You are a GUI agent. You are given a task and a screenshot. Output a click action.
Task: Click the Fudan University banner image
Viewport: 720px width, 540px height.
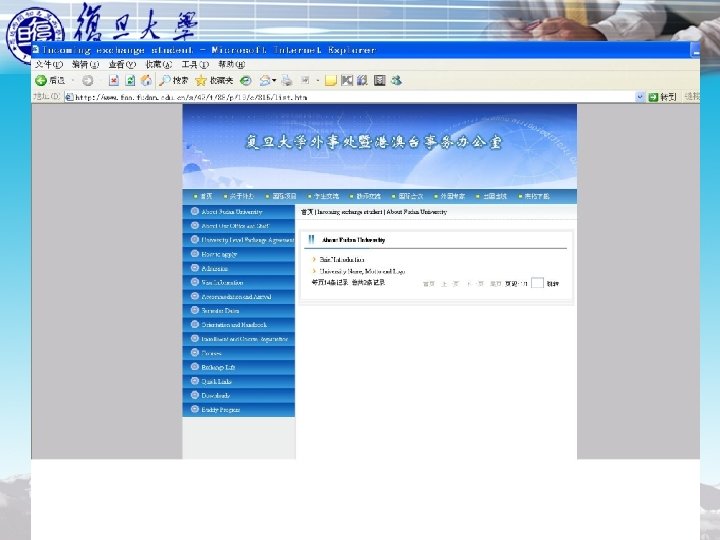pos(379,146)
